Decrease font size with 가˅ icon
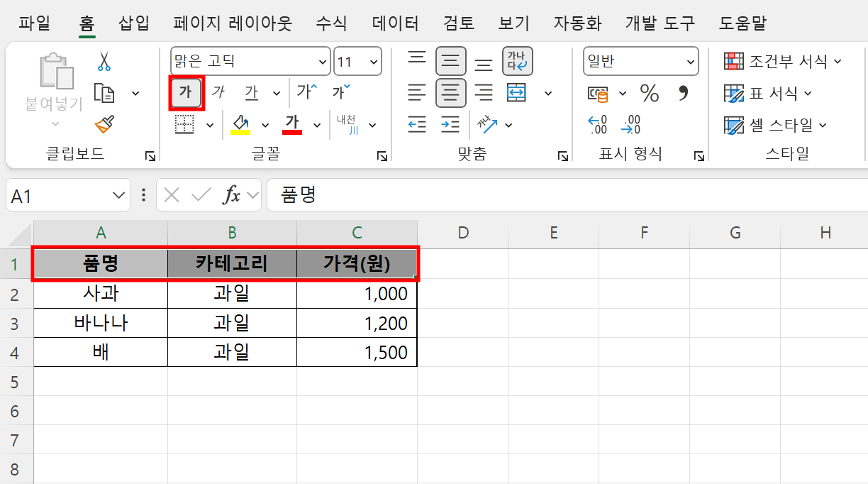The height and width of the screenshot is (484, 868). click(341, 92)
